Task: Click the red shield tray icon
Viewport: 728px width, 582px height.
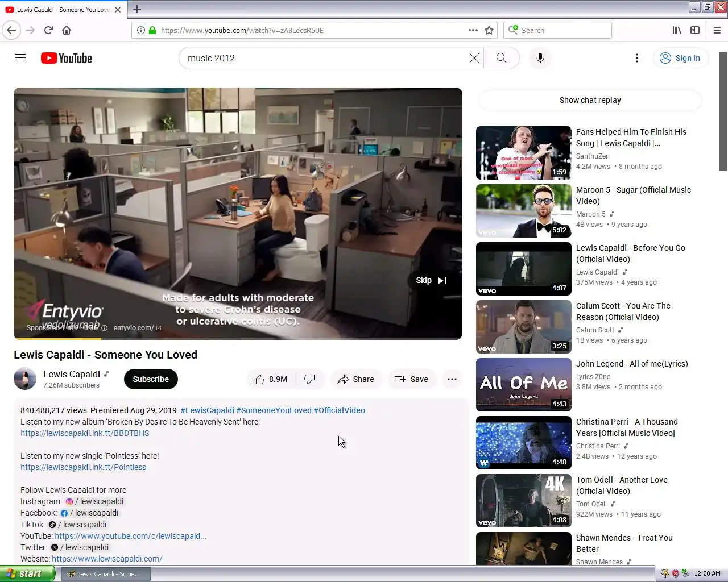Action: click(675, 573)
